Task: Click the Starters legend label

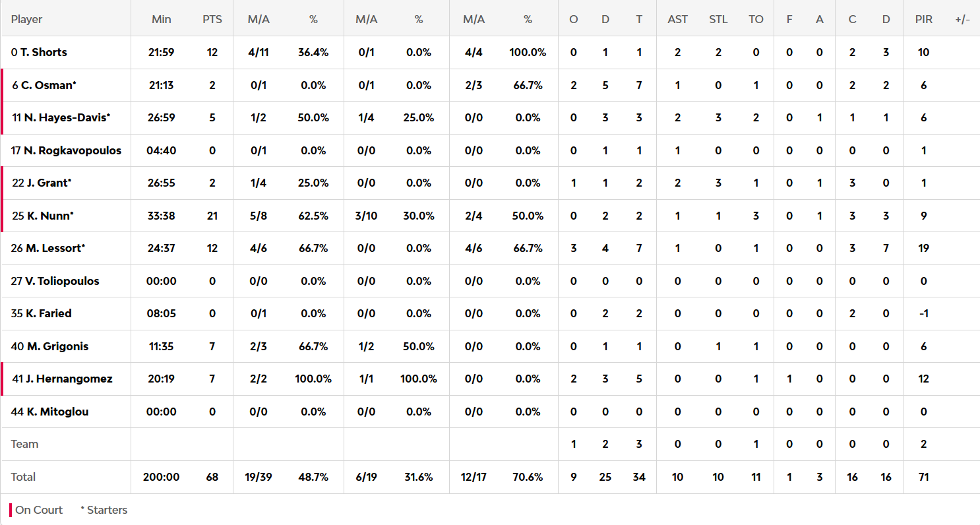Action: point(104,510)
